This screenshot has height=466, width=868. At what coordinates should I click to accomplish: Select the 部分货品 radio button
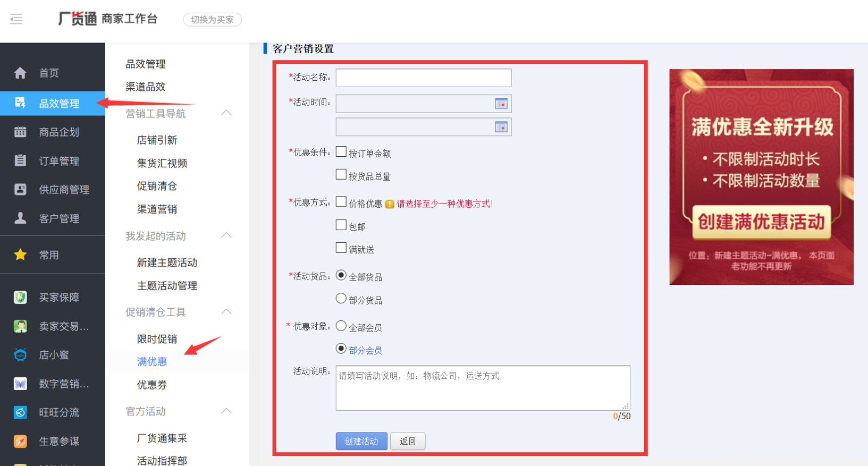pyautogui.click(x=341, y=298)
